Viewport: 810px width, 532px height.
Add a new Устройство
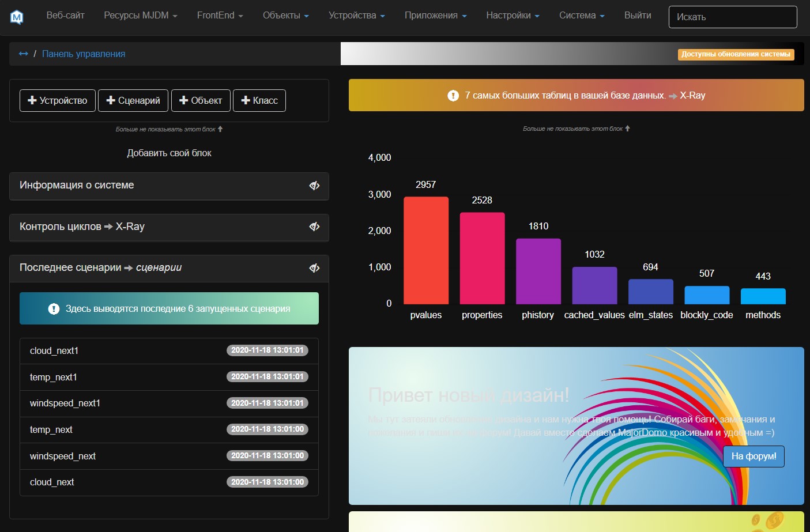(58, 100)
